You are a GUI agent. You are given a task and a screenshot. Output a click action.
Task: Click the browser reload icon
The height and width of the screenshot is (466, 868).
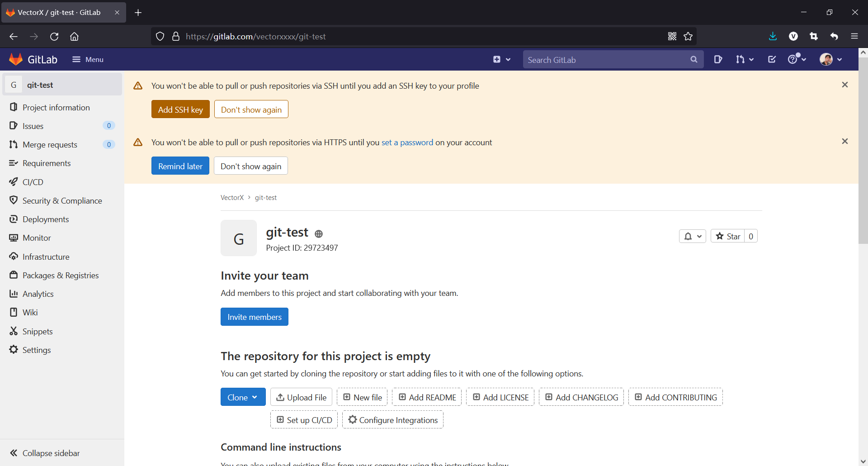click(x=54, y=36)
